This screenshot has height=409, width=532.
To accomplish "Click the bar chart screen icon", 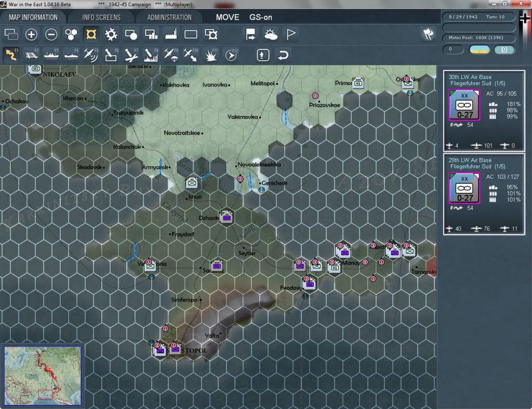I will 151,34.
